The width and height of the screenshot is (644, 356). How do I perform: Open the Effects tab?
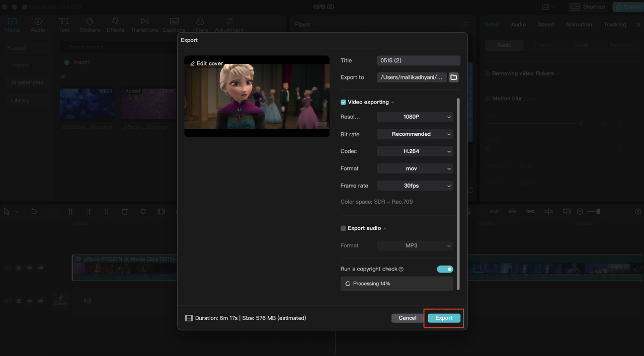click(115, 25)
